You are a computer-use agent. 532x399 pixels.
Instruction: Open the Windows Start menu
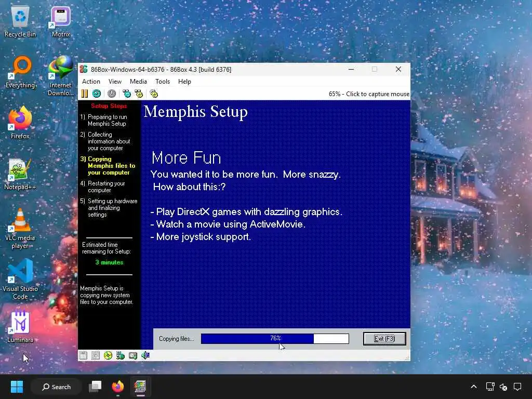17,387
